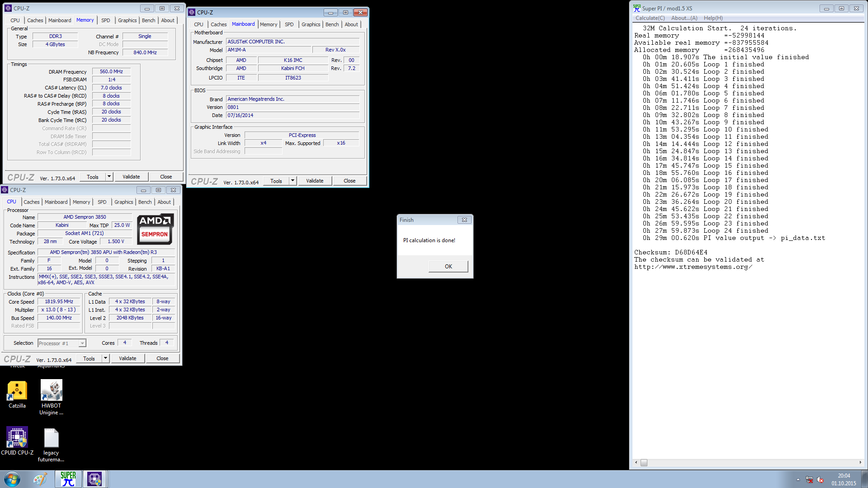The width and height of the screenshot is (868, 488).
Task: Click Close in the Mainboard window
Action: click(349, 181)
